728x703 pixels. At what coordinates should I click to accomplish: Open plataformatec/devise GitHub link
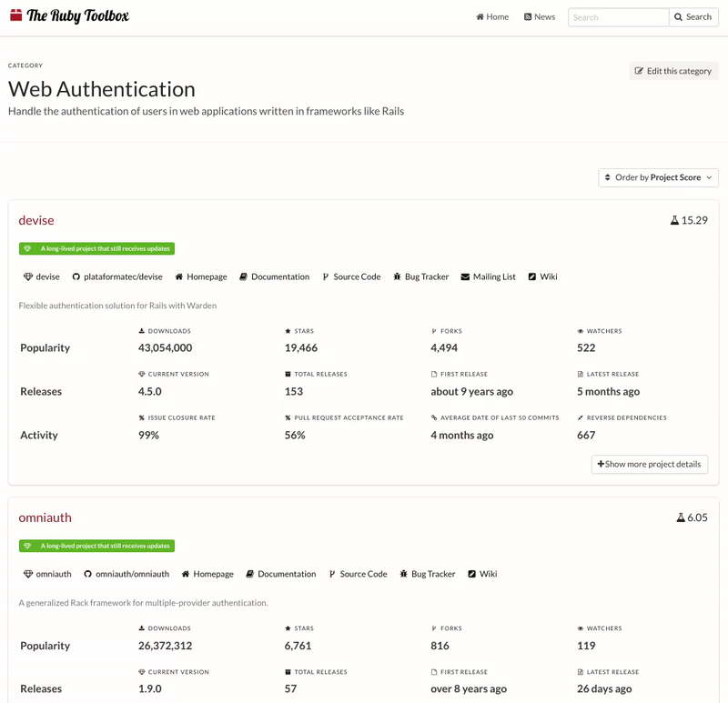click(117, 277)
